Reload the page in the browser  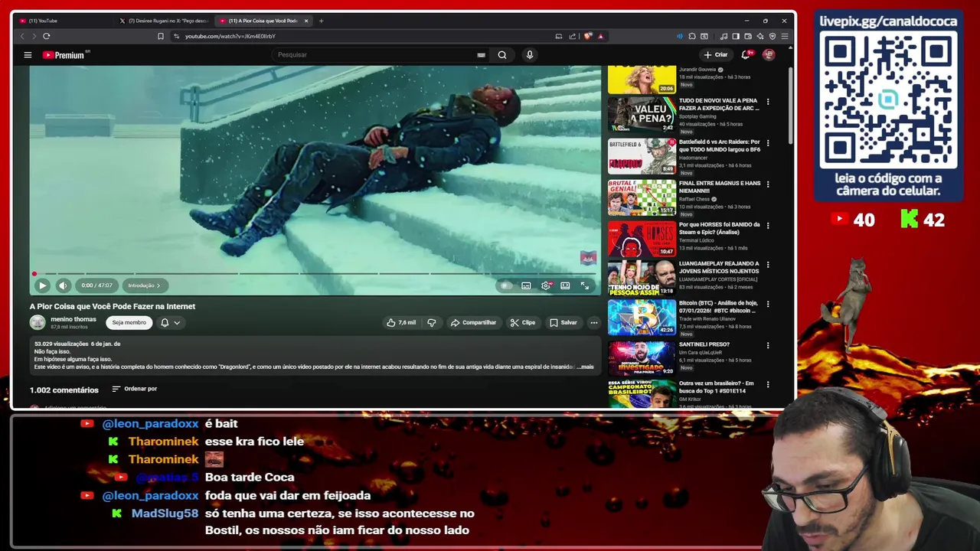tap(47, 36)
